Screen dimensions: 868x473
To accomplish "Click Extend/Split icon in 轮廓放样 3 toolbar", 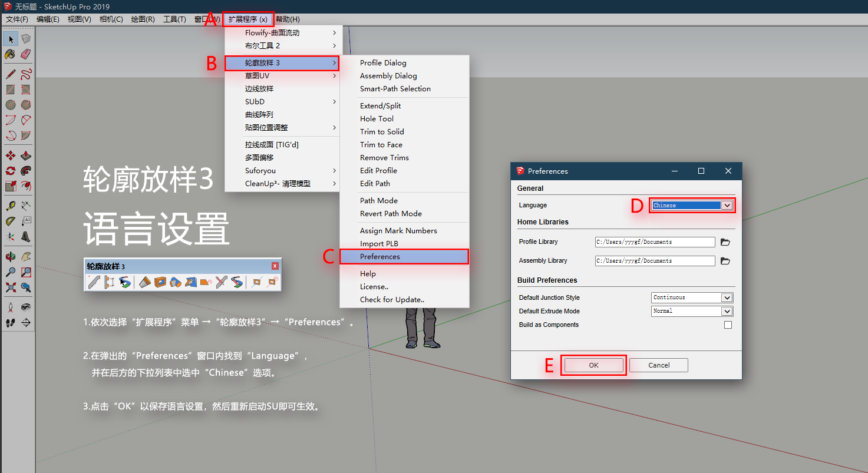I will [x=144, y=282].
